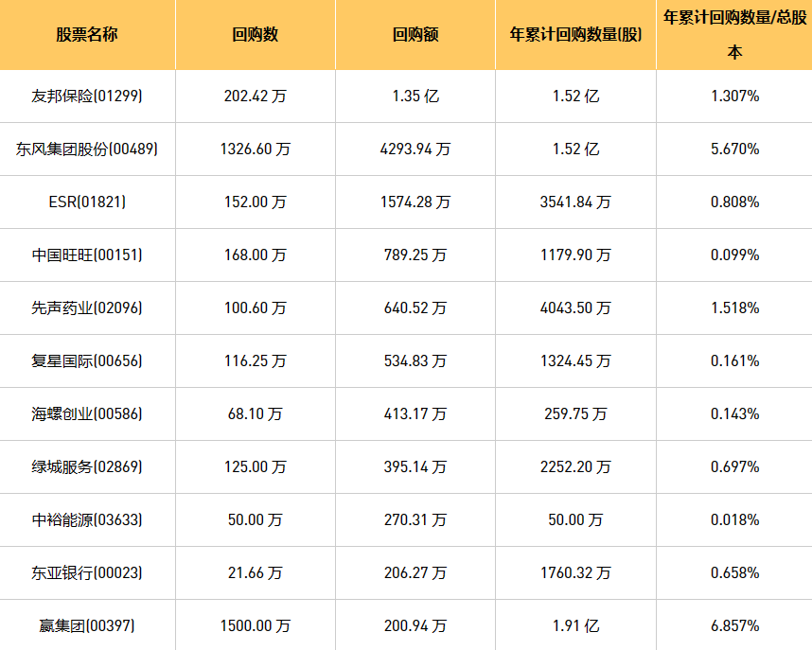
Task: Click the 回购额 column header
Action: point(415,35)
